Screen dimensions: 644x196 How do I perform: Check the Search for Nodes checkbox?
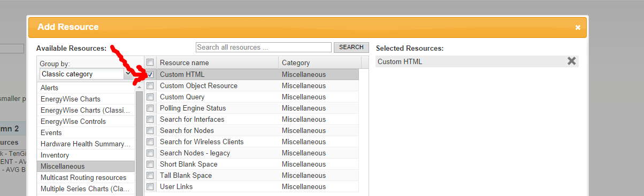click(x=150, y=131)
